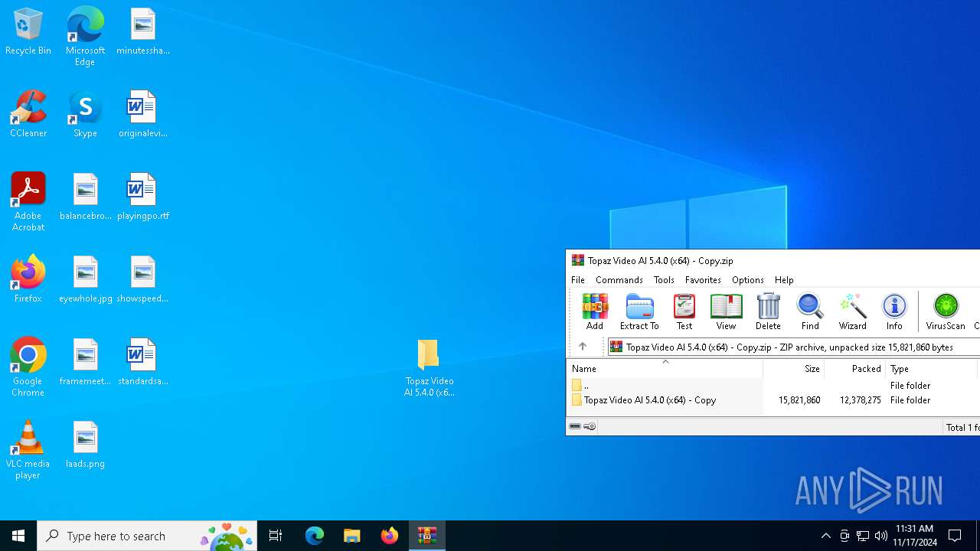Open File Explorer from the taskbar
The height and width of the screenshot is (551, 980).
[351, 536]
